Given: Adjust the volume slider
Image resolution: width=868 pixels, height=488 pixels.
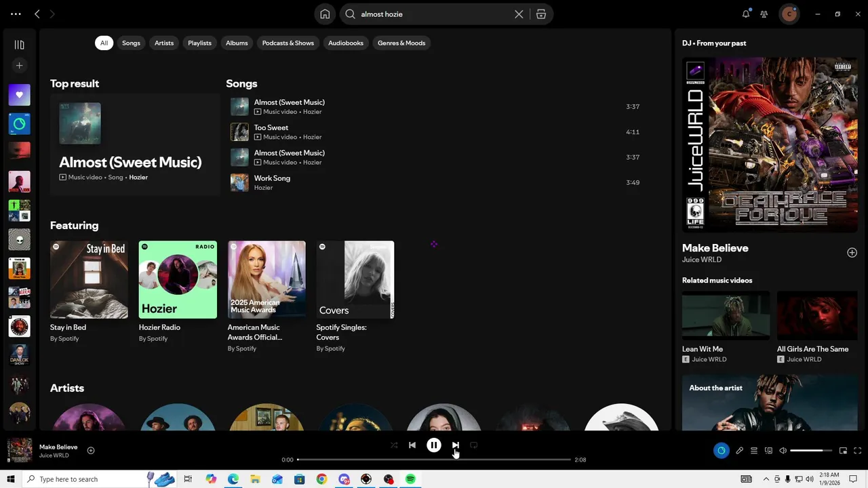Looking at the screenshot, I should pyautogui.click(x=811, y=451).
